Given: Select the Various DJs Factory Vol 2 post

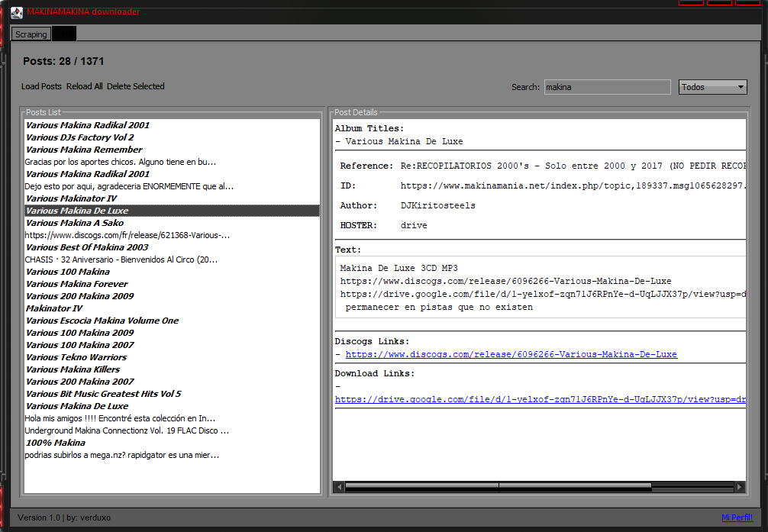Looking at the screenshot, I should pos(79,137).
